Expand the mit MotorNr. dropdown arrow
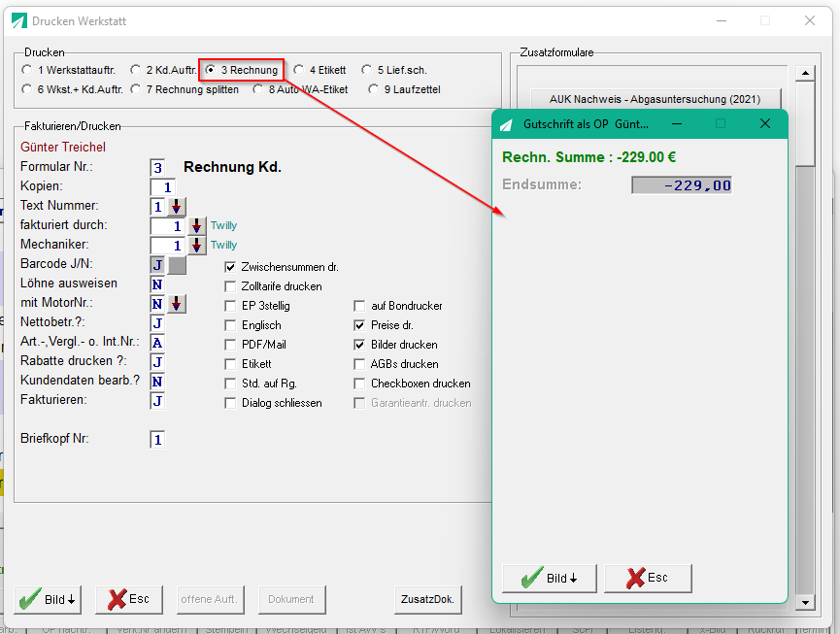The height and width of the screenshot is (634, 840). click(176, 304)
